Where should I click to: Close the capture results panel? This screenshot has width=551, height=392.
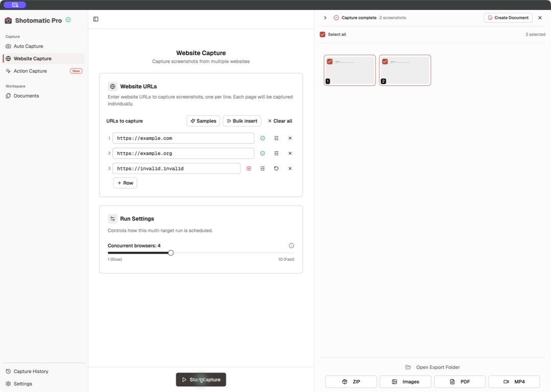(540, 17)
